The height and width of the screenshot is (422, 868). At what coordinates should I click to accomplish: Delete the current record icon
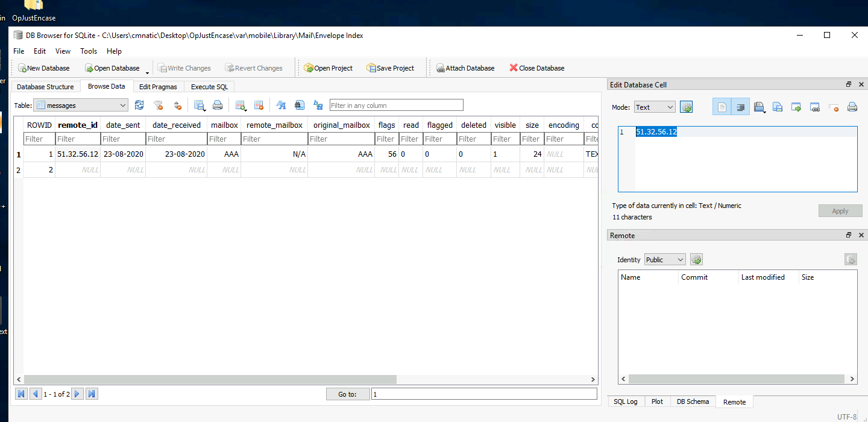(259, 105)
